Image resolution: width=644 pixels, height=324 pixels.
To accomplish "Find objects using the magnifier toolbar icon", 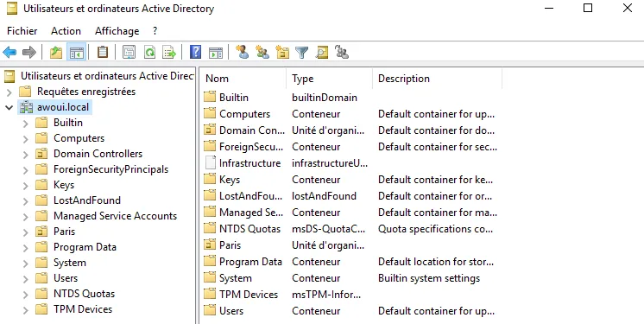I will pyautogui.click(x=322, y=52).
